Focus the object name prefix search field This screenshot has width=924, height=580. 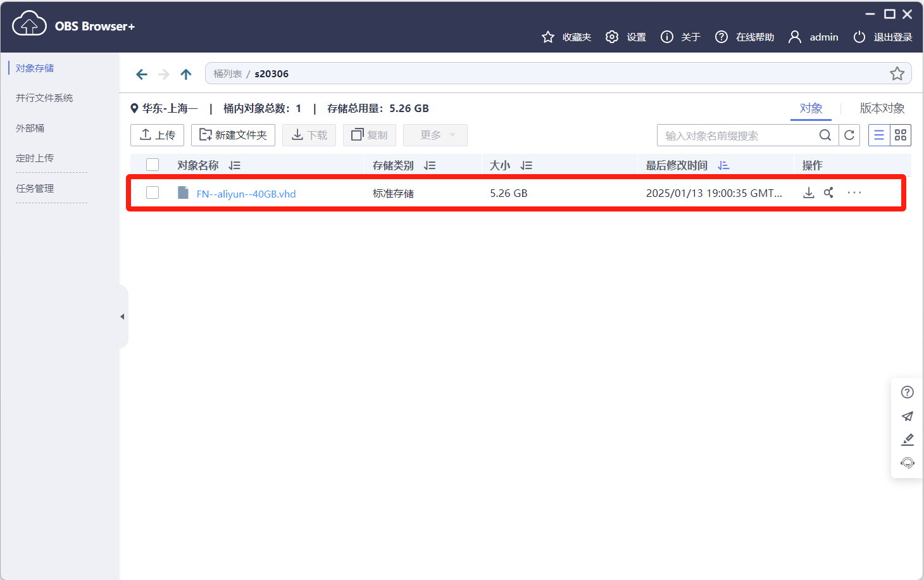pos(737,136)
